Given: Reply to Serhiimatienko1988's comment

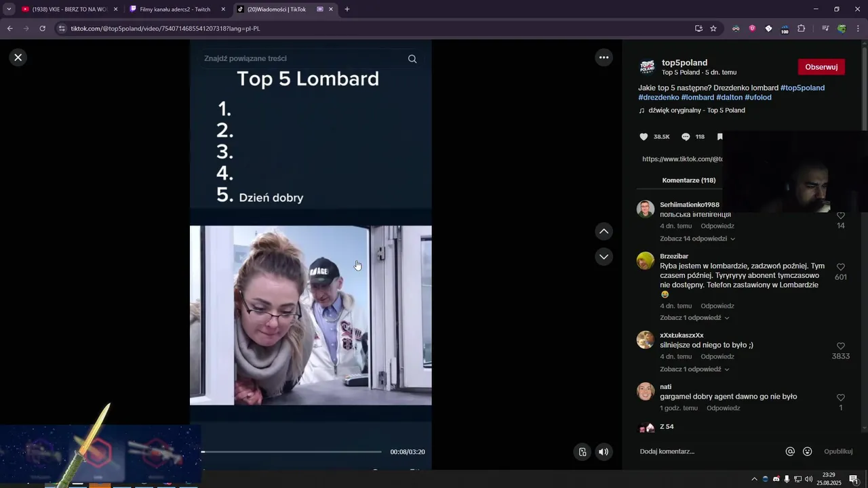Looking at the screenshot, I should 717,226.
